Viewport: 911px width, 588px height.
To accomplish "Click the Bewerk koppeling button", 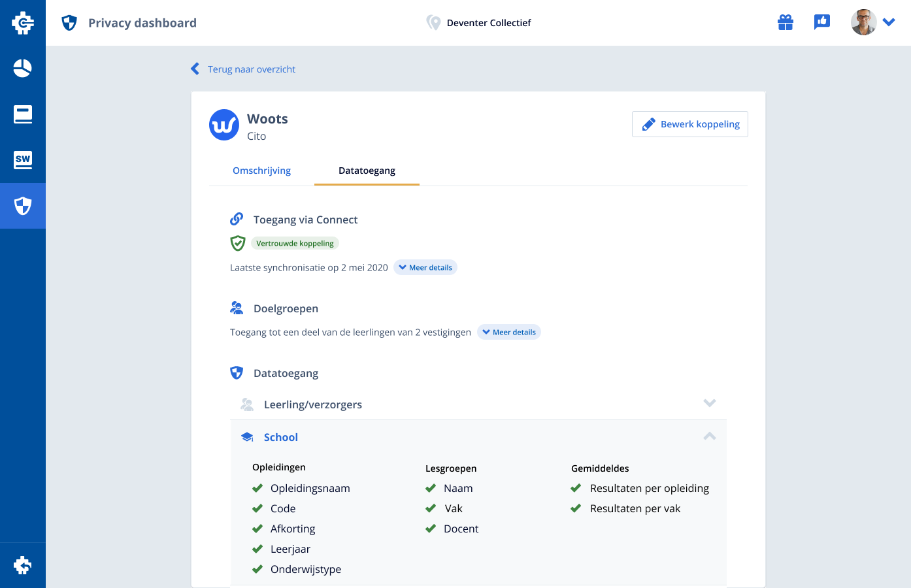I will tap(689, 124).
